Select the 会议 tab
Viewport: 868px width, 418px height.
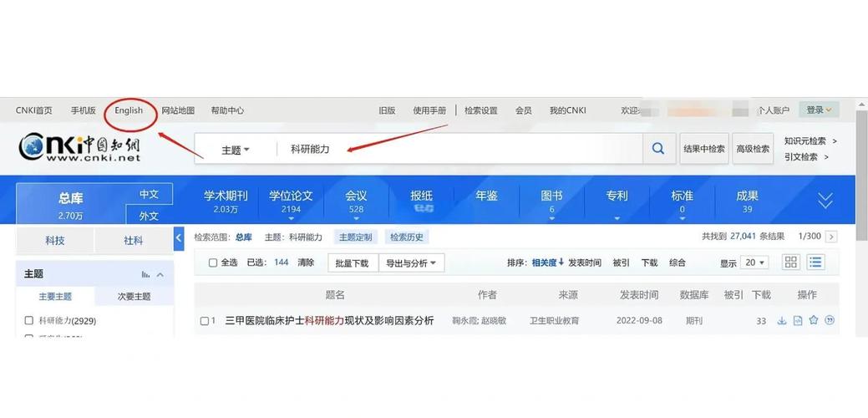[x=356, y=201]
